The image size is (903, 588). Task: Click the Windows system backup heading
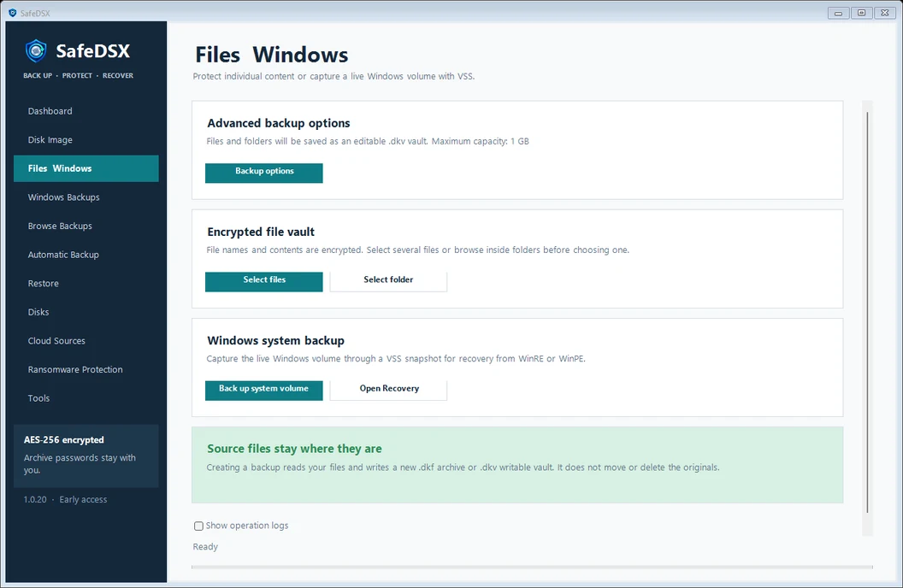pyautogui.click(x=276, y=341)
